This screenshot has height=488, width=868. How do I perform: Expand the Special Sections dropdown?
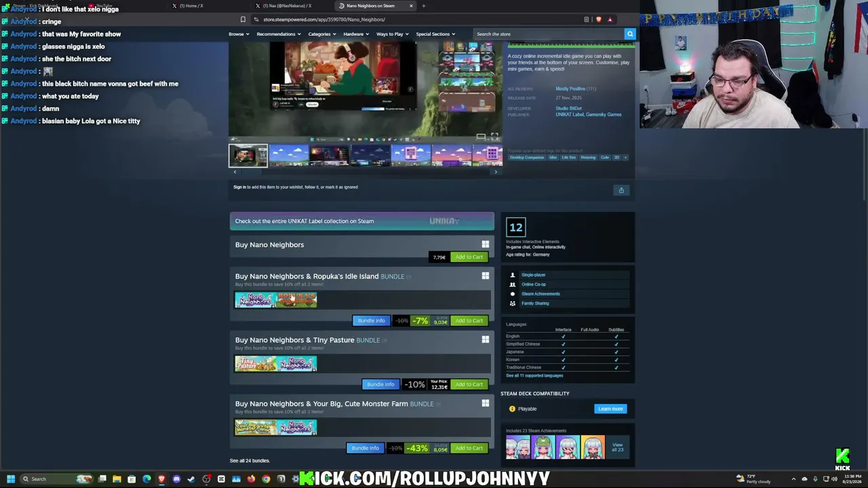coord(435,34)
